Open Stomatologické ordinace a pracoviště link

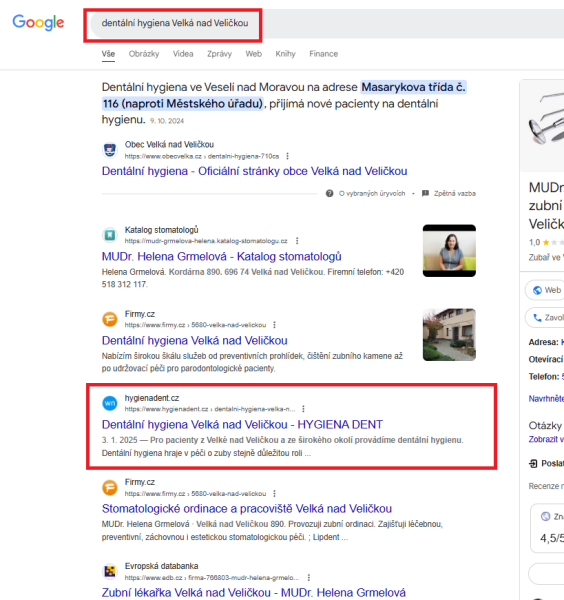tap(247, 509)
